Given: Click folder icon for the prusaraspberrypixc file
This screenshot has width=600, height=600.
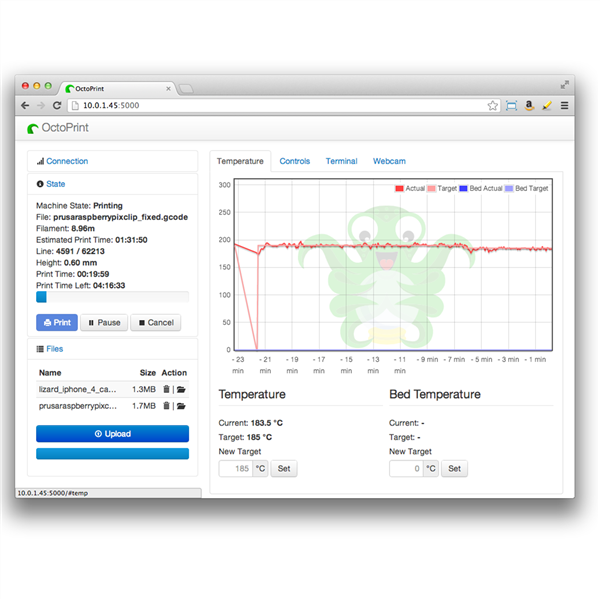Looking at the screenshot, I should point(182,406).
